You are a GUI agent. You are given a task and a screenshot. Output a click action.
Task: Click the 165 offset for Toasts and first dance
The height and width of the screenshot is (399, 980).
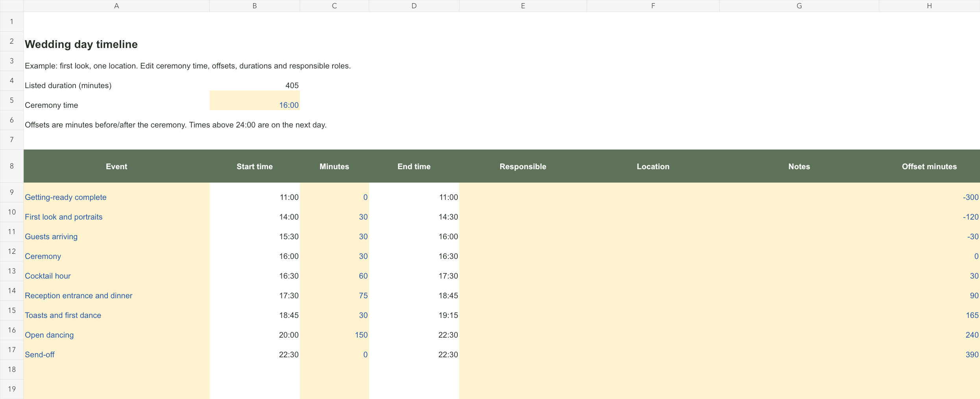click(x=929, y=310)
